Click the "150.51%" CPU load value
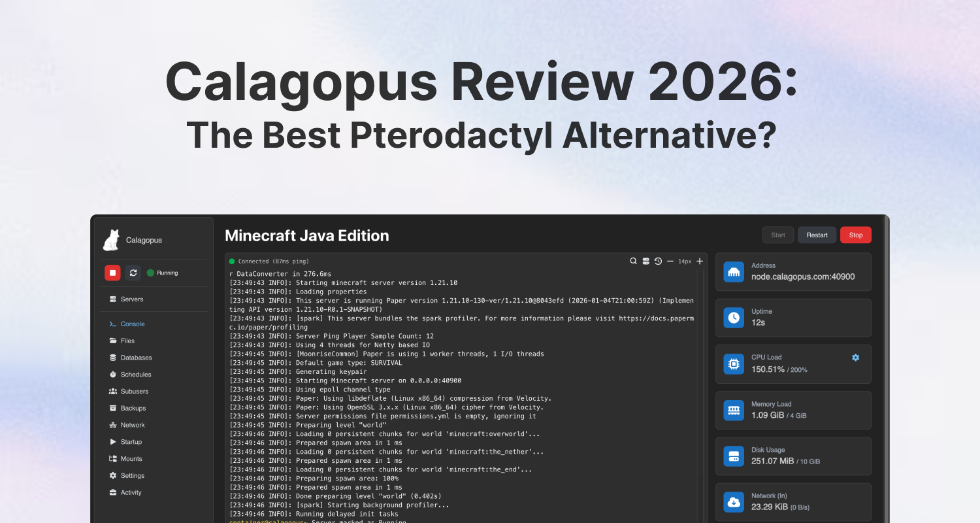The width and height of the screenshot is (980, 523). point(770,369)
